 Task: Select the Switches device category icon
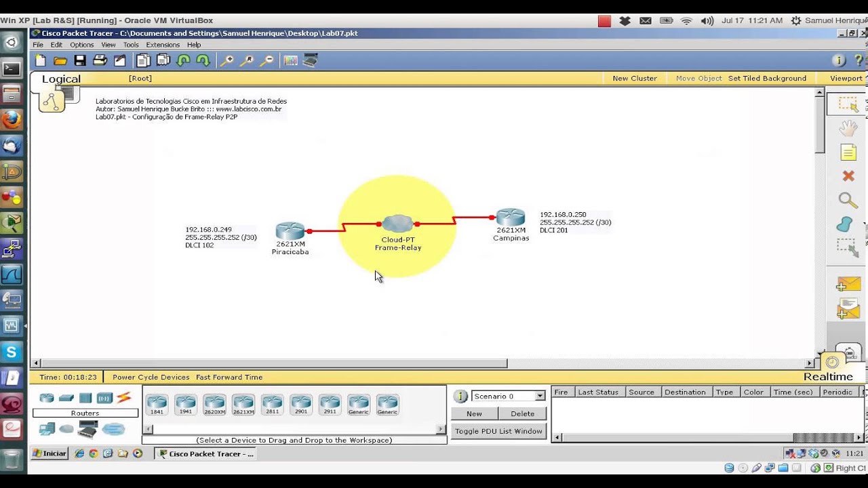(66, 398)
